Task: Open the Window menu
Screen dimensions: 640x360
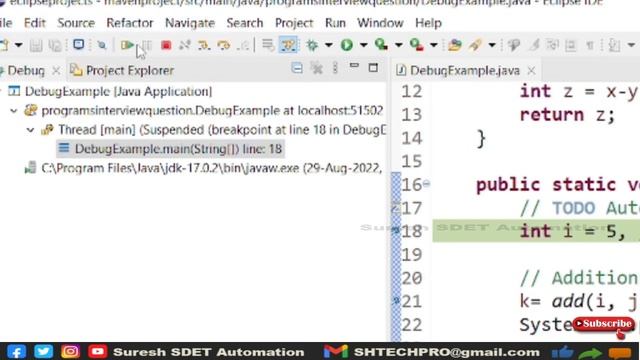Action: 380,23
